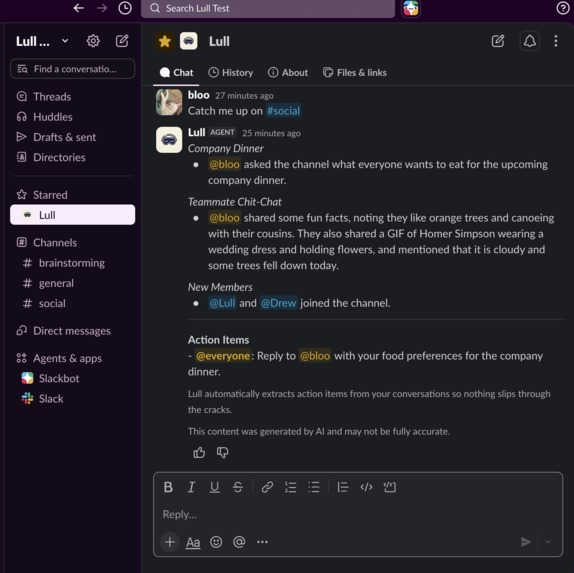Open the emoji picker

[x=216, y=542]
